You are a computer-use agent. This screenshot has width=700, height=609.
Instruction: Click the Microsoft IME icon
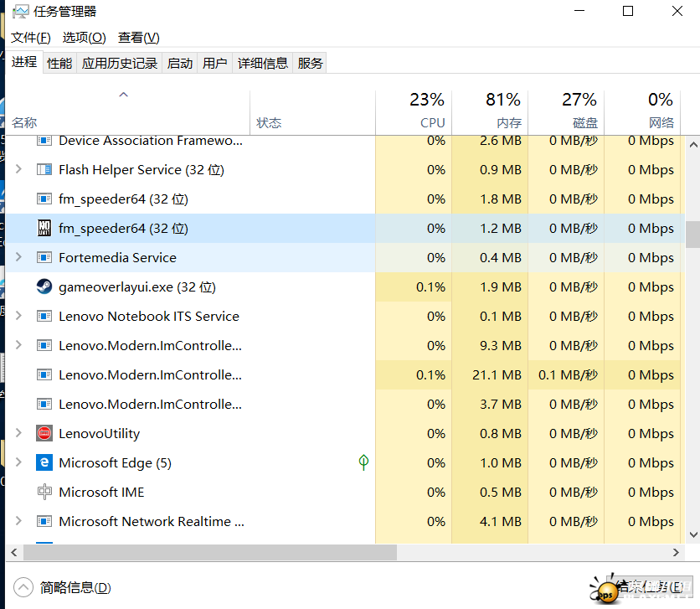tap(44, 492)
